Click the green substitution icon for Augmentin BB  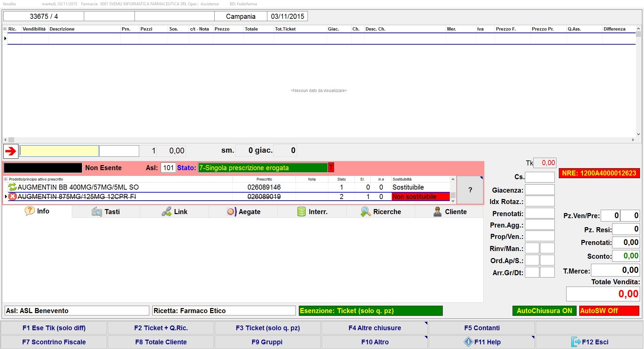click(x=12, y=187)
